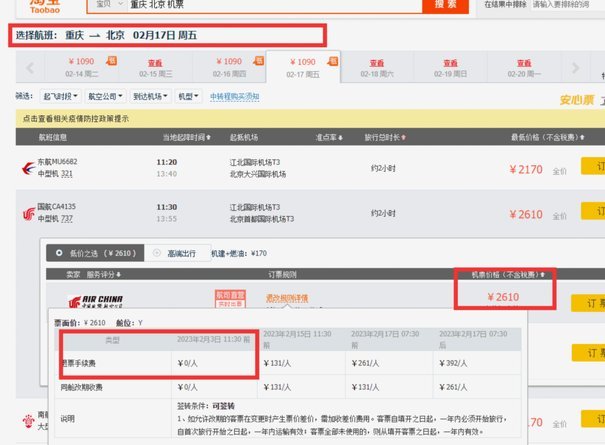The image size is (605, 445).
Task: Click the orange 搜索 search button
Action: click(x=446, y=5)
